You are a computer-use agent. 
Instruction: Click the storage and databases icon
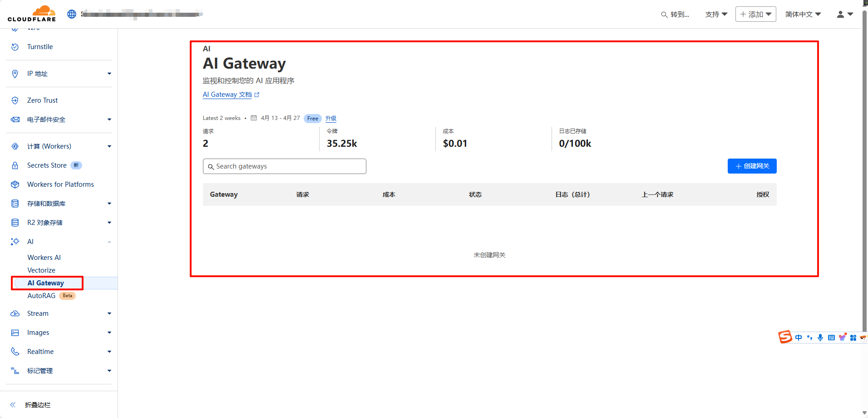click(x=15, y=204)
